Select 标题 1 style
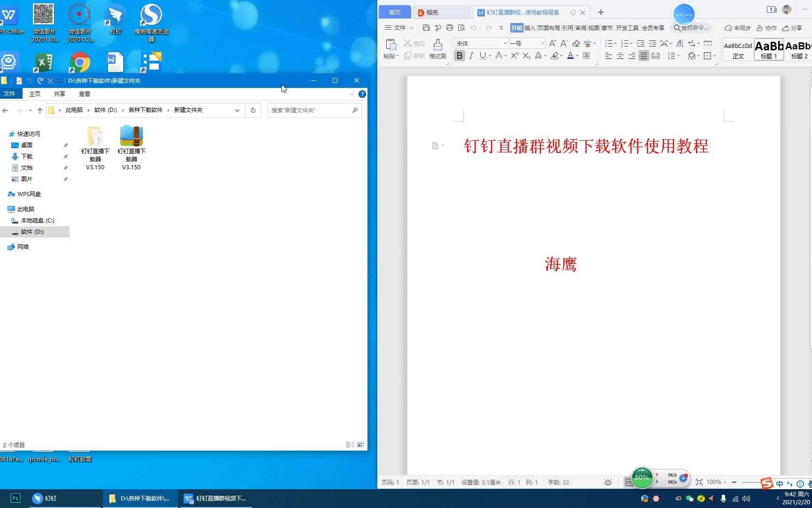Image resolution: width=812 pixels, height=508 pixels. 769,49
